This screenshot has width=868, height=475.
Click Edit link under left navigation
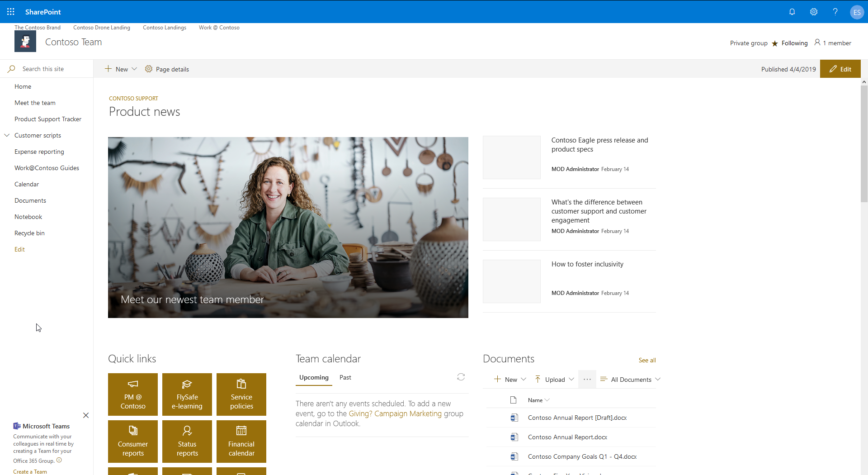(x=19, y=249)
